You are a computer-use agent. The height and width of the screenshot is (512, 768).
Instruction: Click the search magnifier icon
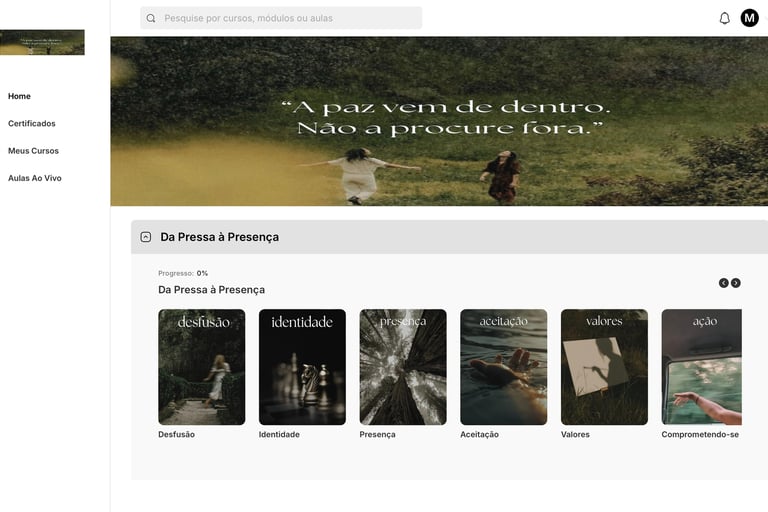[x=151, y=18]
